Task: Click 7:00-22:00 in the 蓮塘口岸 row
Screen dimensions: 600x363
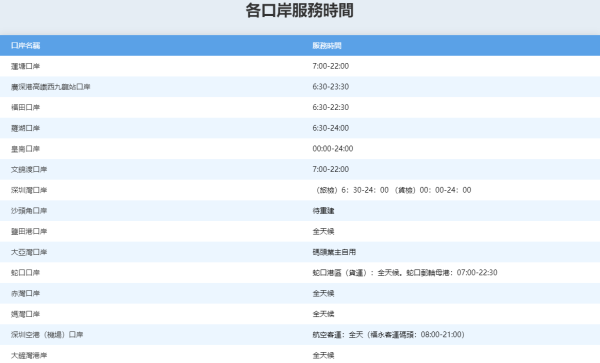Action: [x=331, y=66]
